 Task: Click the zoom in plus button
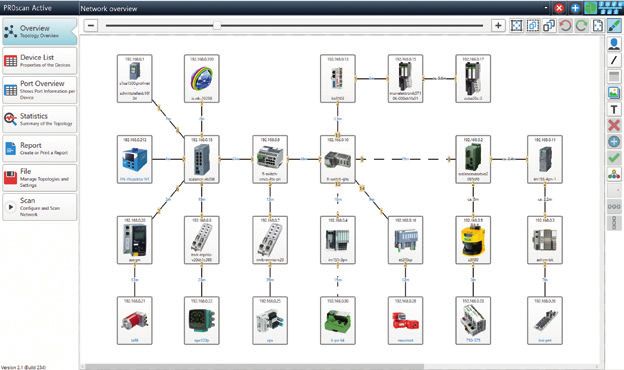tap(498, 25)
